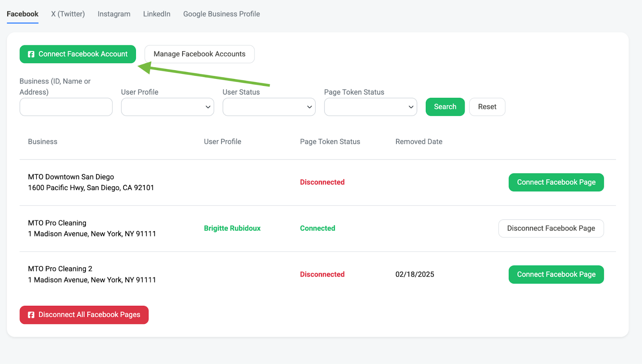Click the removed date 02/18/2025
This screenshot has height=364, width=642.
point(415,275)
